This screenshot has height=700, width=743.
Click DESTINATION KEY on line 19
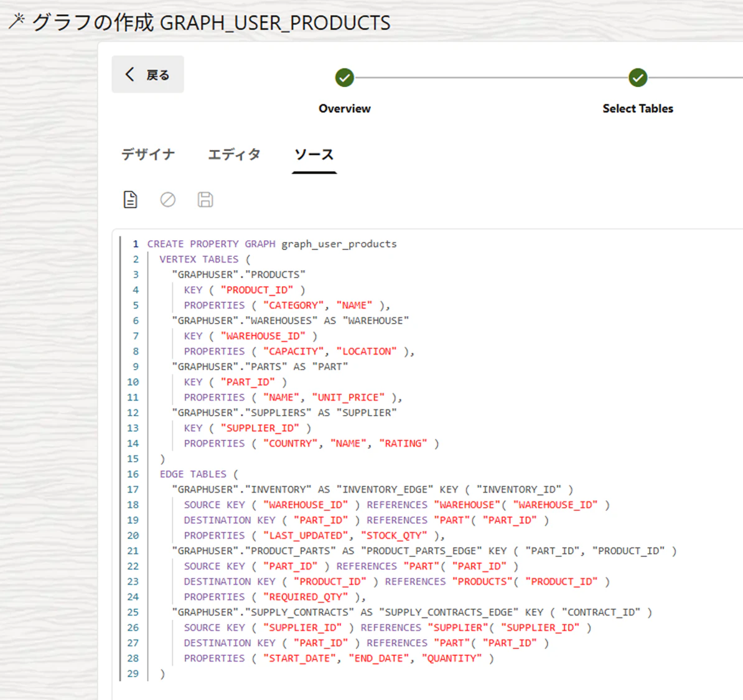230,520
